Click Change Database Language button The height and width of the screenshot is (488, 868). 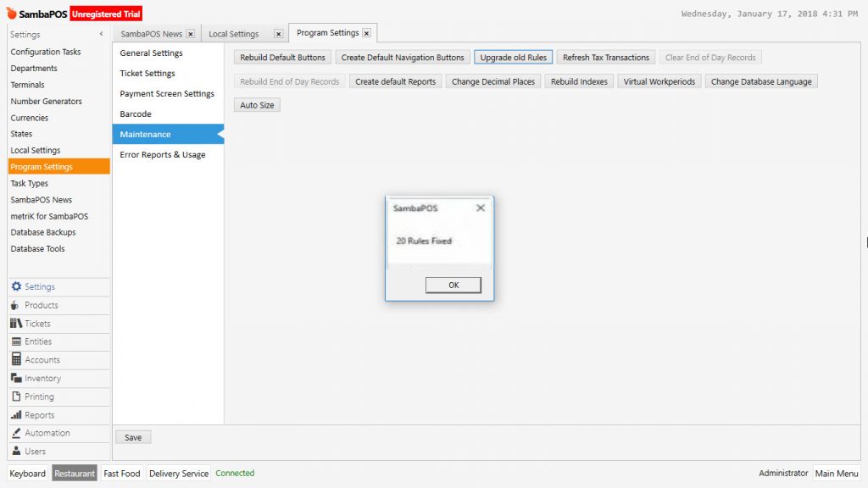point(761,81)
